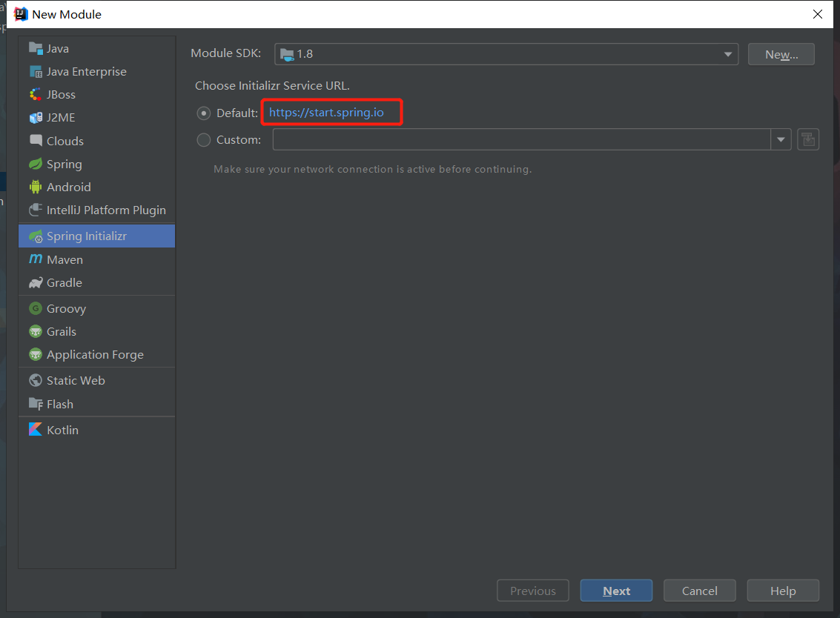Click the Static Web globe icon

coord(36,380)
